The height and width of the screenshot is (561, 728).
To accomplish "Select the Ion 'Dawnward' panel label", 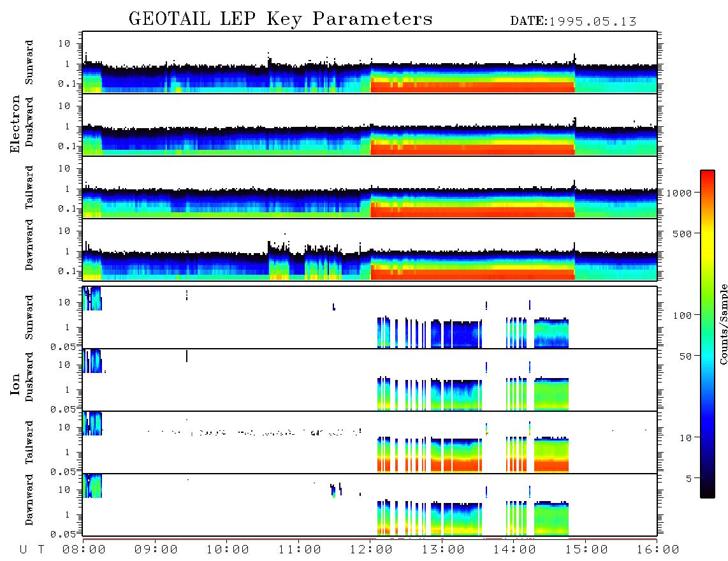I will (x=29, y=500).
